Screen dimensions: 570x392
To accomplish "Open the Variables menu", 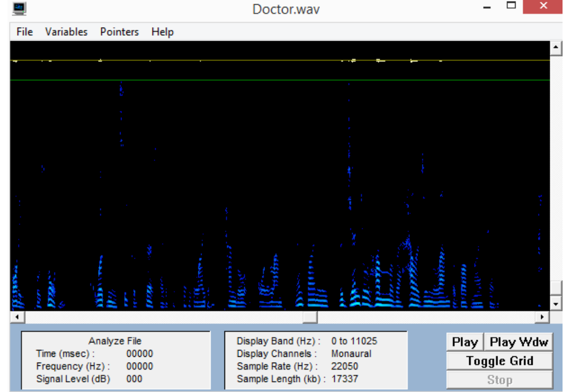I will point(66,32).
